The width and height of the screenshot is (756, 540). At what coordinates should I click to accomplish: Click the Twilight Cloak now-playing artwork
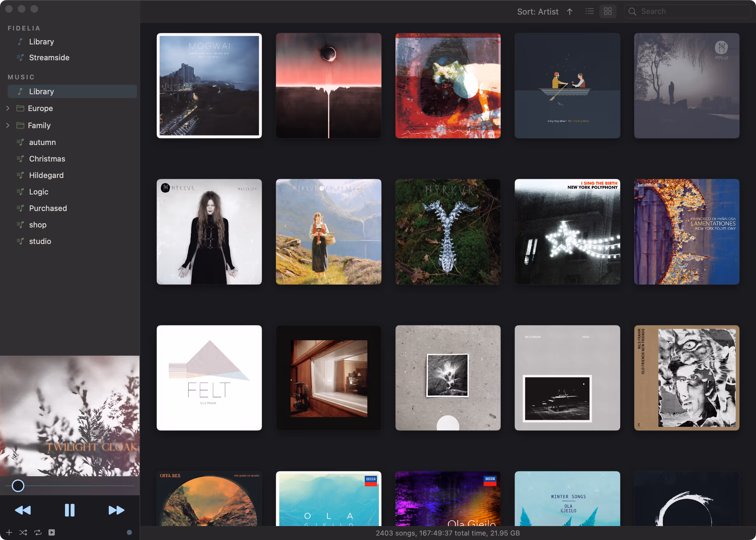pyautogui.click(x=70, y=416)
